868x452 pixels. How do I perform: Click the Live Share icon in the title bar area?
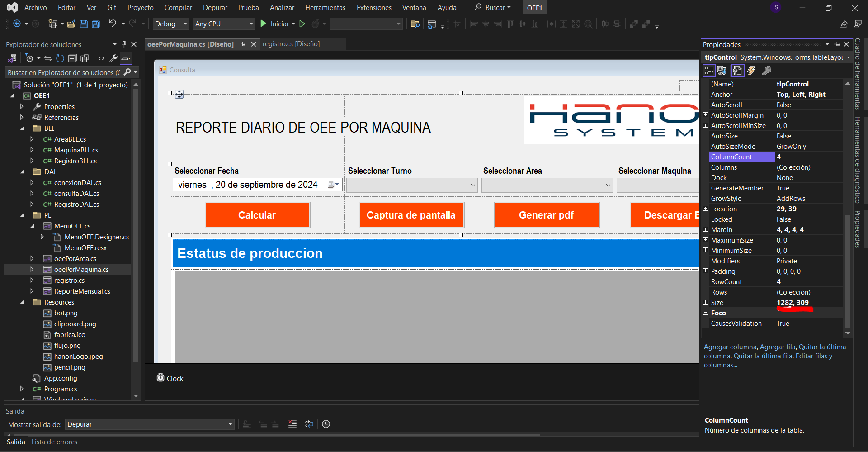tap(843, 24)
